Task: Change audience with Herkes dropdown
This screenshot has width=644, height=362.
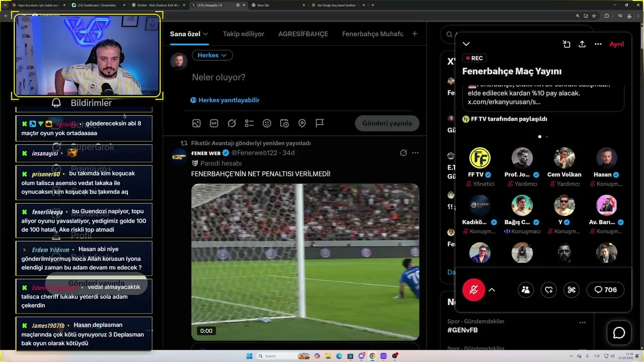Action: 212,55
